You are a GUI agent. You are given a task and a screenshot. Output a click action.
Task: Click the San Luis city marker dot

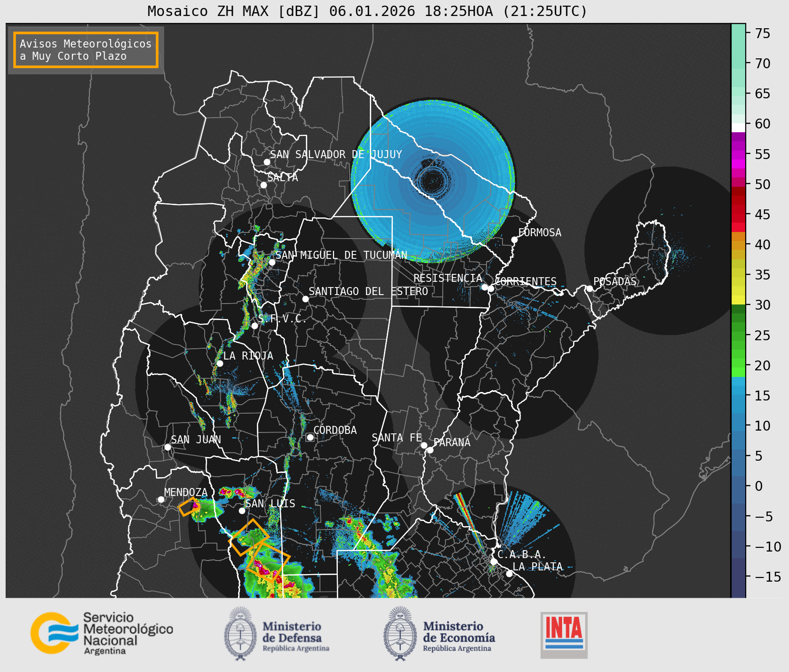tap(242, 511)
